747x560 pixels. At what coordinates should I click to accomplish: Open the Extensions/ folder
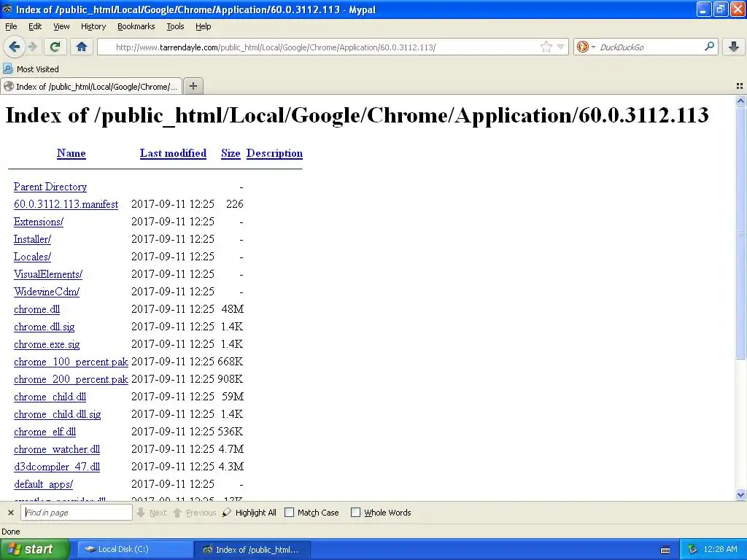pos(39,222)
